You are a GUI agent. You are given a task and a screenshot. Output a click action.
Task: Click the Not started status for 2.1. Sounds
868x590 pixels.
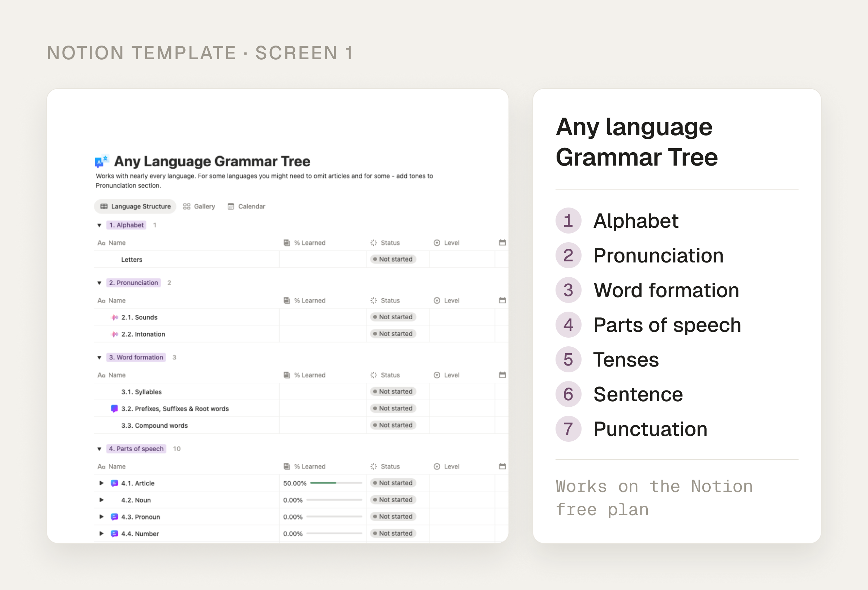[x=393, y=317]
